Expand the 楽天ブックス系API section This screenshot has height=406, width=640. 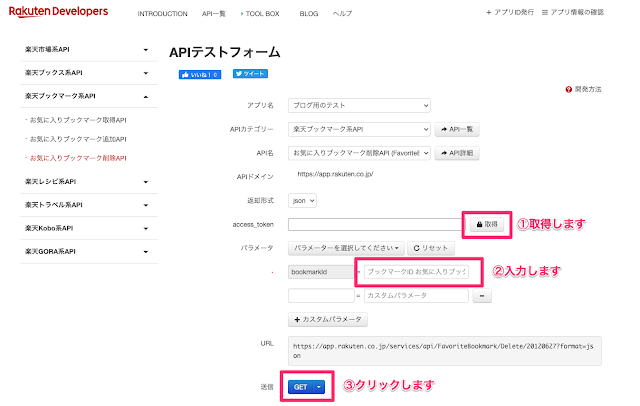pos(89,73)
